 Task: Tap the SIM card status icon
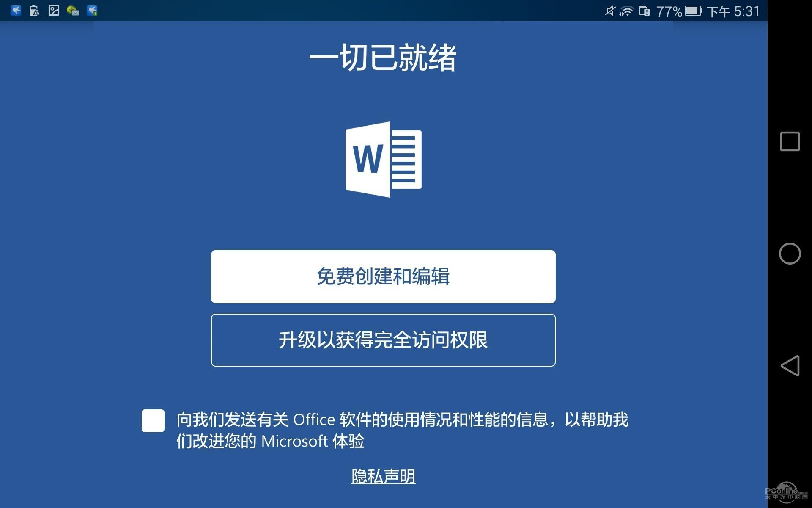pyautogui.click(x=644, y=11)
